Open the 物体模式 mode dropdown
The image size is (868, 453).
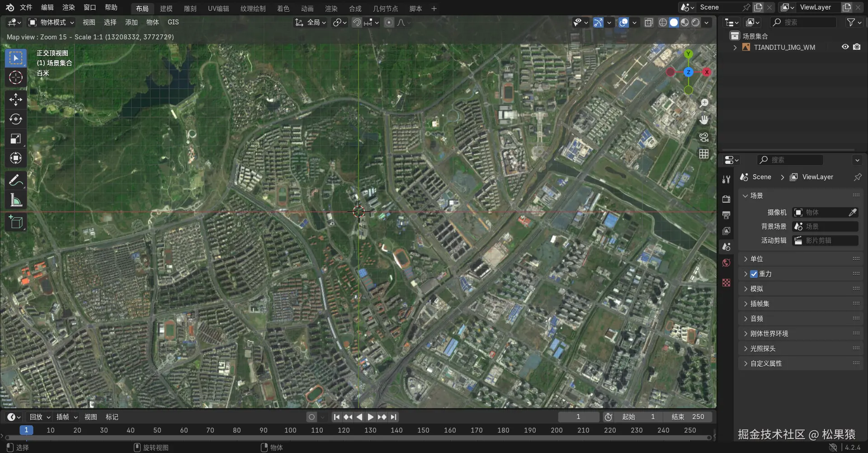point(51,22)
